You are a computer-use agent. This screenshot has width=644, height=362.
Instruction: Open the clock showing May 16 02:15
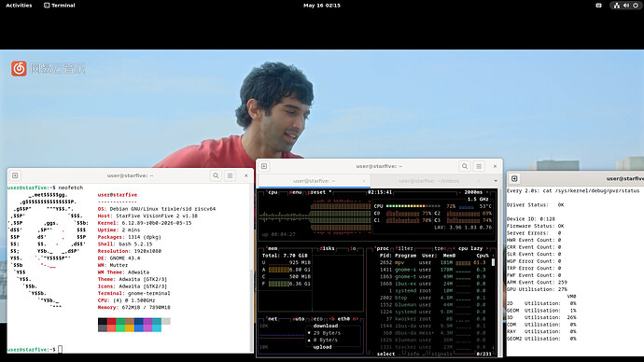(x=322, y=6)
